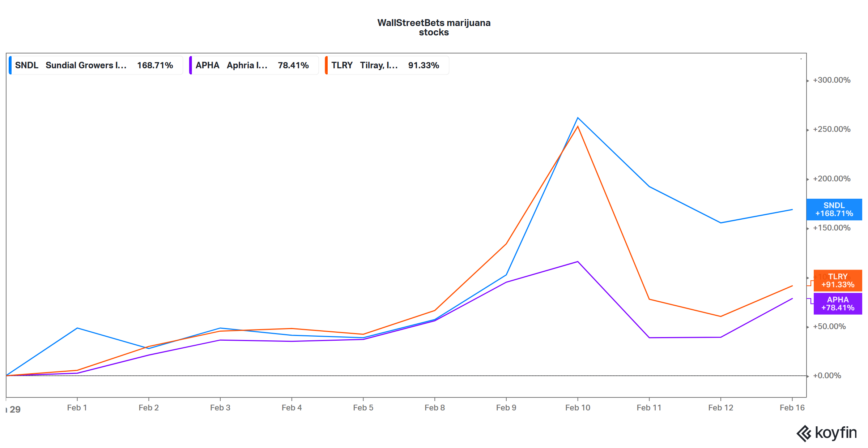Screen dimensions: 868x448
Task: Click the Feb 10 date label
Action: point(578,408)
